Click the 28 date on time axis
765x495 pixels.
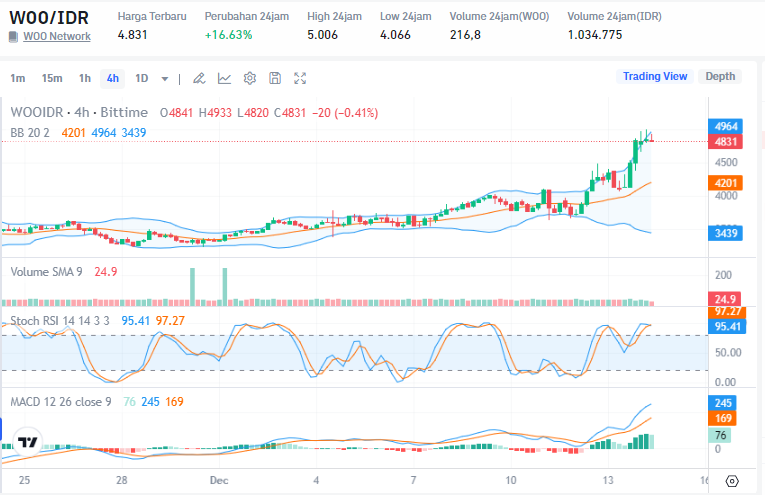tap(121, 480)
